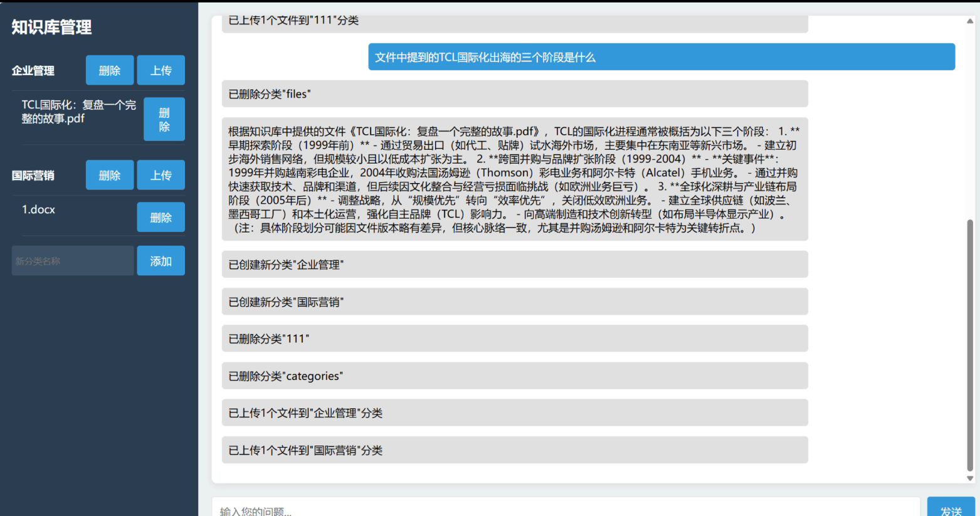Viewport: 980px width, 516px height.
Task: Click the chat scrollbar up arrow
Action: pyautogui.click(x=970, y=21)
